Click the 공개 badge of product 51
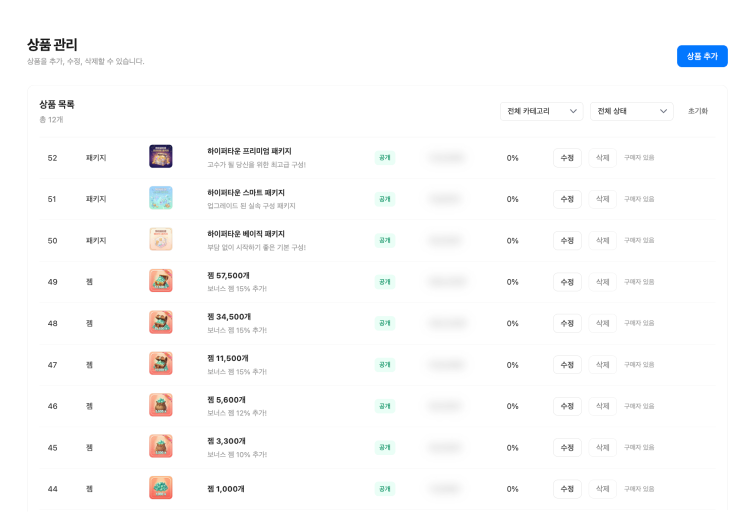 click(385, 199)
